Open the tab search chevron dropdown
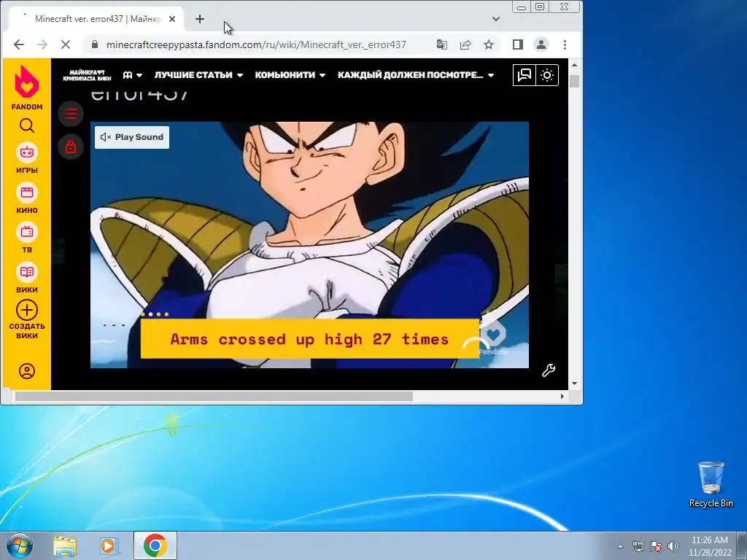The height and width of the screenshot is (560, 747). pos(495,19)
